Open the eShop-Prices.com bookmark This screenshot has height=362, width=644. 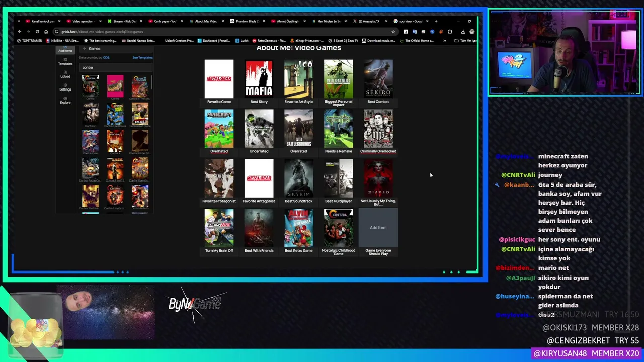307,41
